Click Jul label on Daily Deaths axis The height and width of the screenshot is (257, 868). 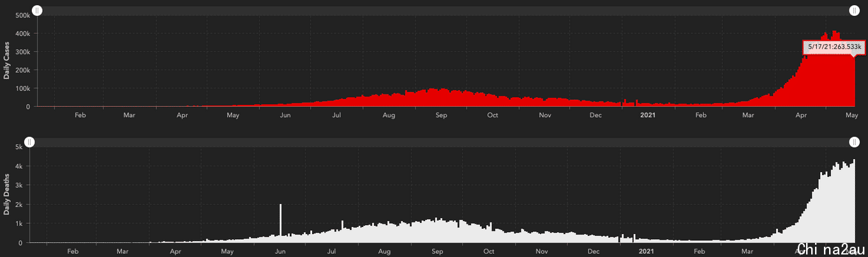tap(331, 252)
